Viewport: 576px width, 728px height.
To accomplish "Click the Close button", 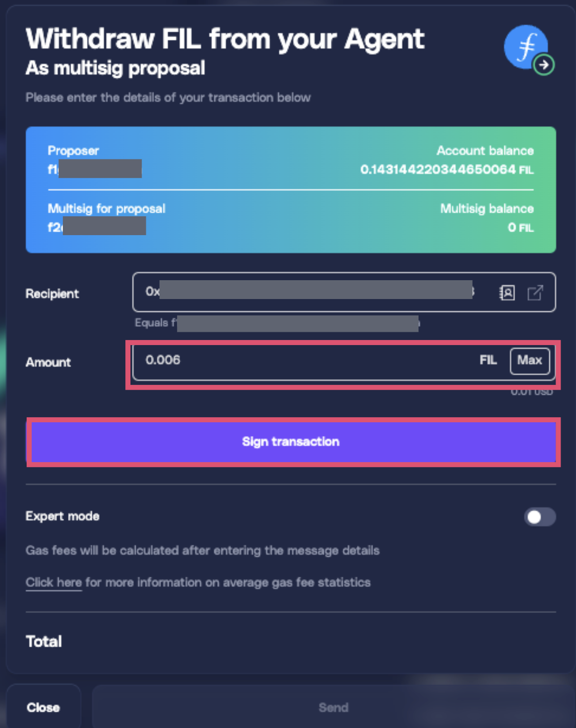I will pos(43,708).
